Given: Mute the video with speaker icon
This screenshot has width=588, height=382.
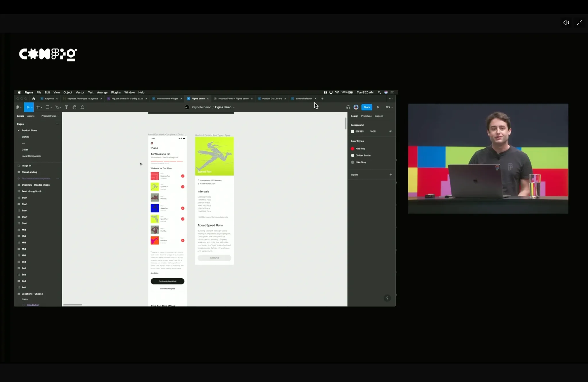Looking at the screenshot, I should pos(566,22).
